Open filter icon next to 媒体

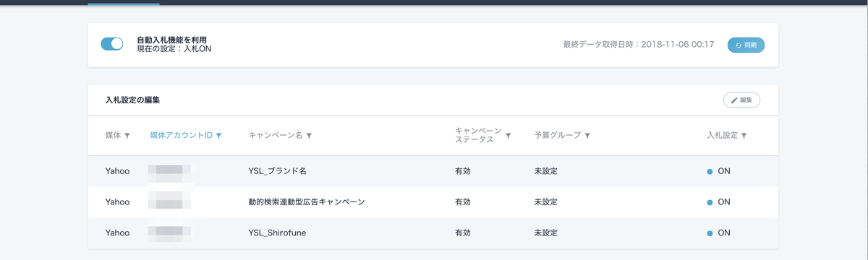tap(127, 135)
